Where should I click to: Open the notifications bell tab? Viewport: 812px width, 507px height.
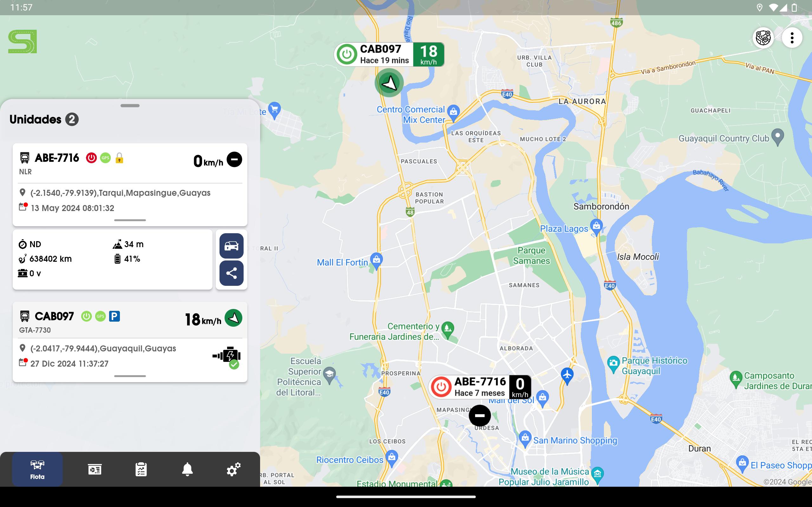[x=187, y=469]
